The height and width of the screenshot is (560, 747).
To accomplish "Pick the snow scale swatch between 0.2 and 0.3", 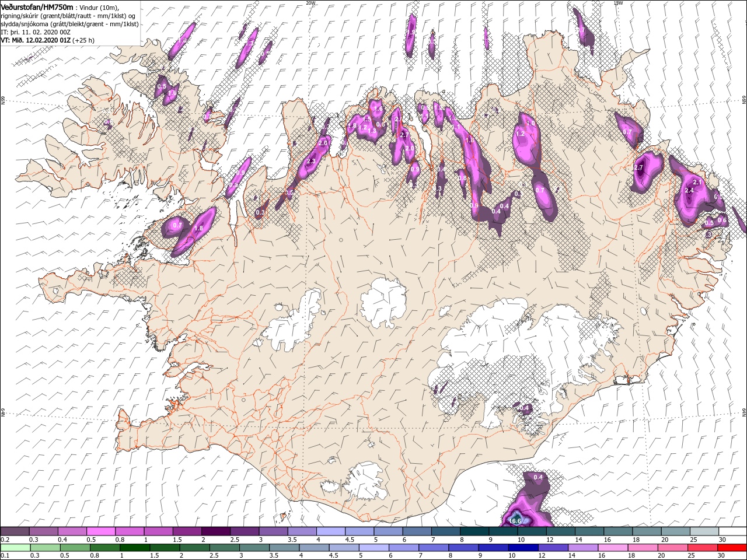I will click(x=15, y=531).
